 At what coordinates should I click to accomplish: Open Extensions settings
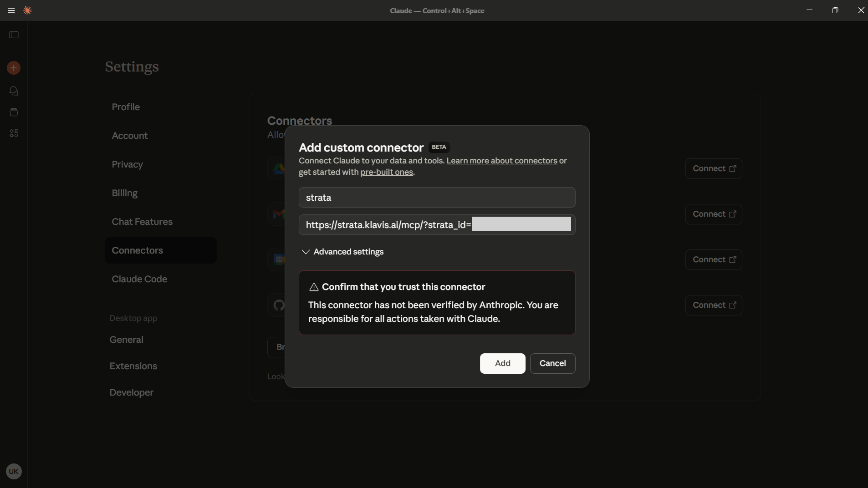tap(133, 366)
